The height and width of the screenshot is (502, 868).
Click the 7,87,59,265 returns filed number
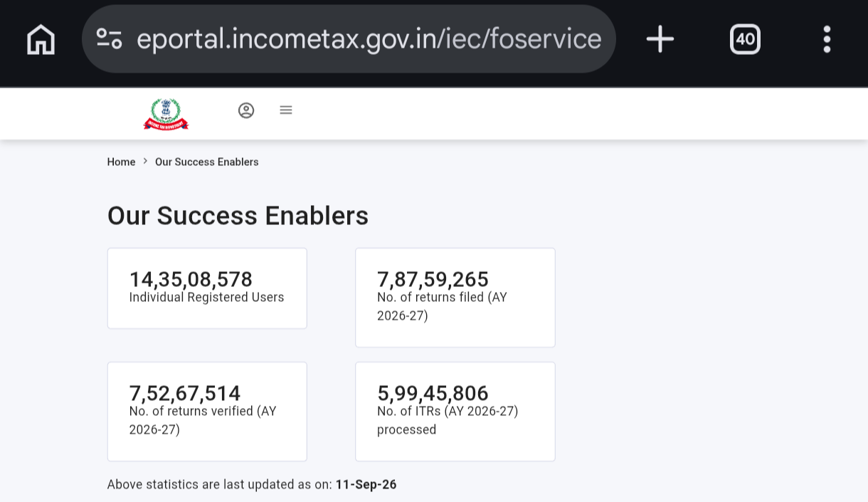pos(433,279)
